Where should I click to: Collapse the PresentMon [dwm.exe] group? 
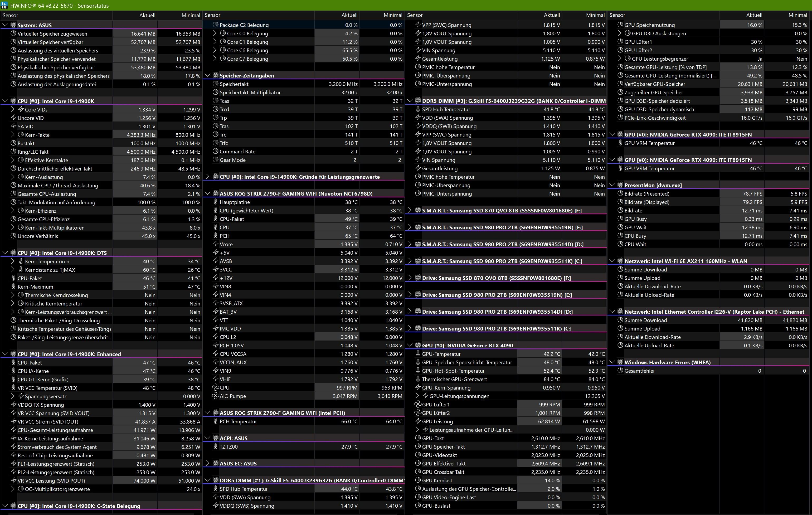[x=612, y=185]
